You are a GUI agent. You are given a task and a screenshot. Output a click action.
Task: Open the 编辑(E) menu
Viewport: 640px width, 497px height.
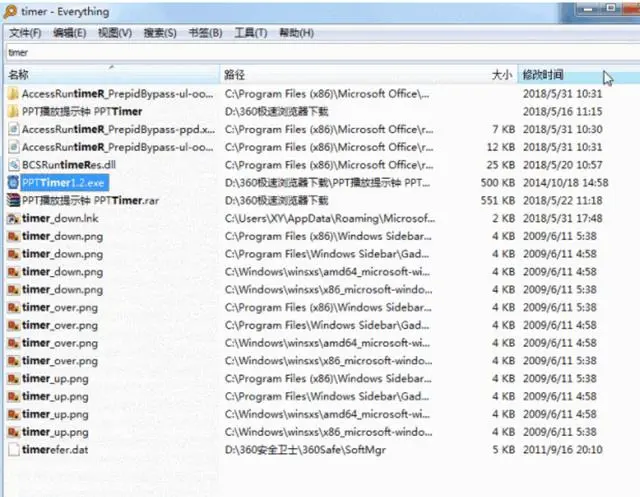coord(70,33)
